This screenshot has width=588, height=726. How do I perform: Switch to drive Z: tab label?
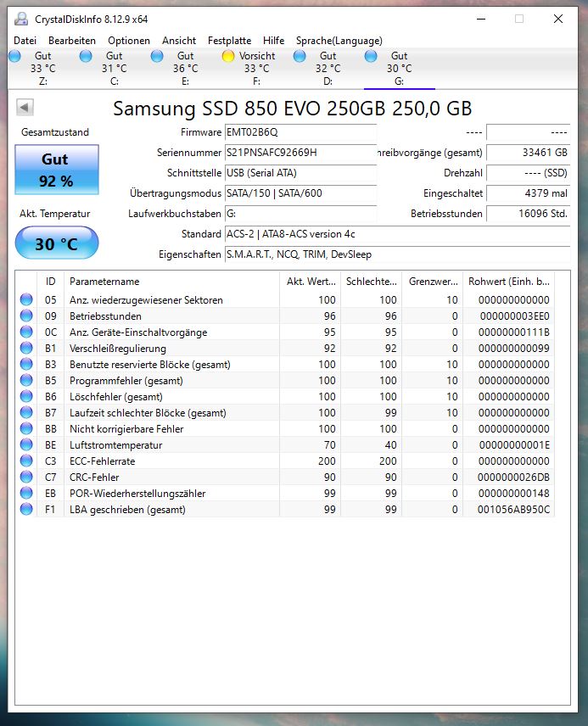43,69
